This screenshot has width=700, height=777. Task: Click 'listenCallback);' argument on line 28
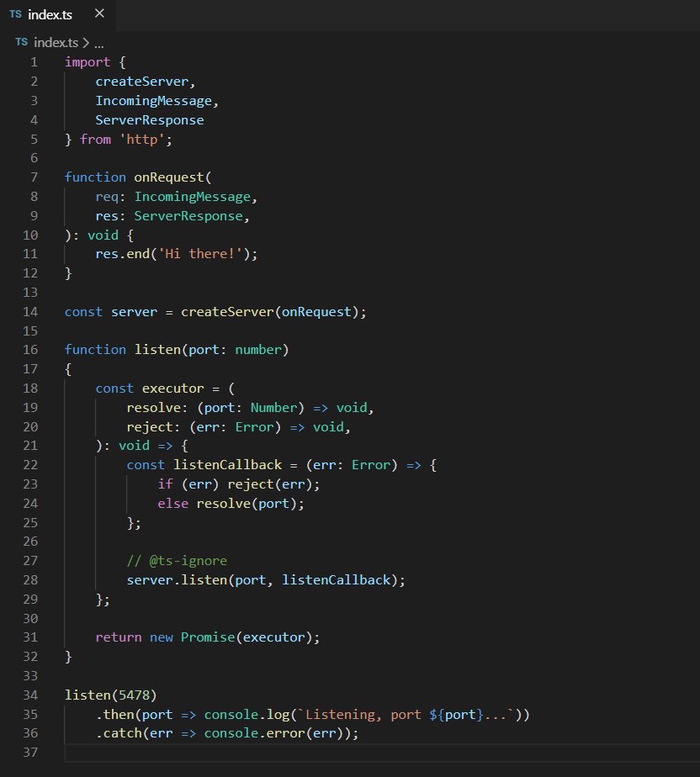(x=343, y=579)
